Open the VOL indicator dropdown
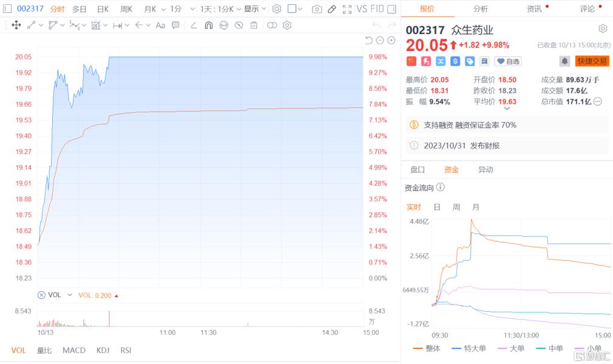The height and width of the screenshot is (364, 613). tap(70, 295)
